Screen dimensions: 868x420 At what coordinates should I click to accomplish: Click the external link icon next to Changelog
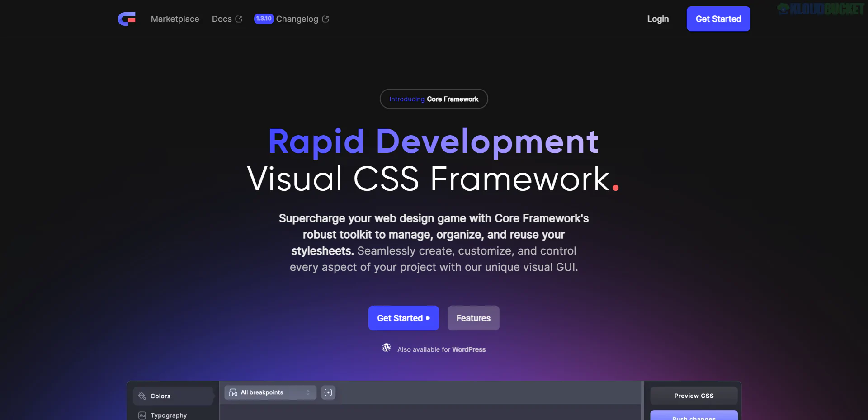click(x=326, y=19)
